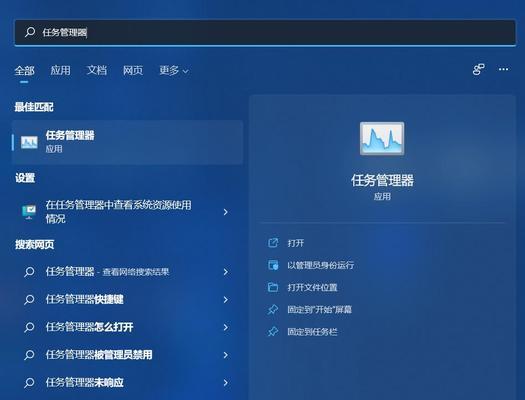Click the run as administrator shield icon
The height and width of the screenshot is (400, 525).
pyautogui.click(x=273, y=265)
